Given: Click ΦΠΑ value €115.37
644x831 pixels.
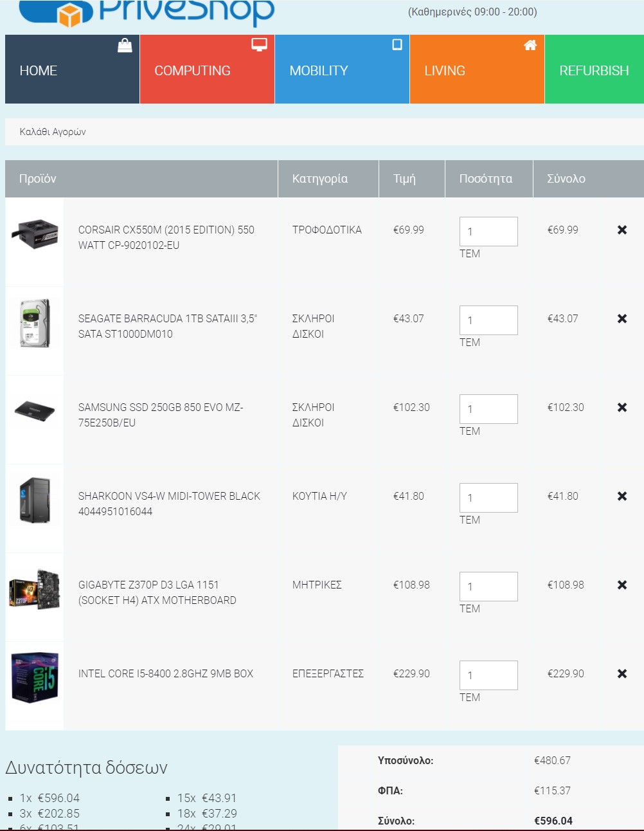Looking at the screenshot, I should (x=552, y=790).
